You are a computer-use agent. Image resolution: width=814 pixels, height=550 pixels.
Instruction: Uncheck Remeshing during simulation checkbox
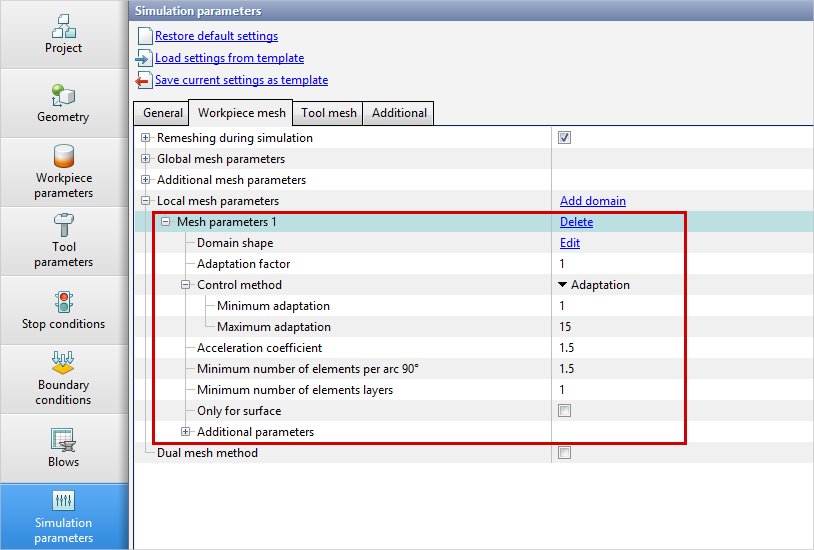click(x=564, y=138)
